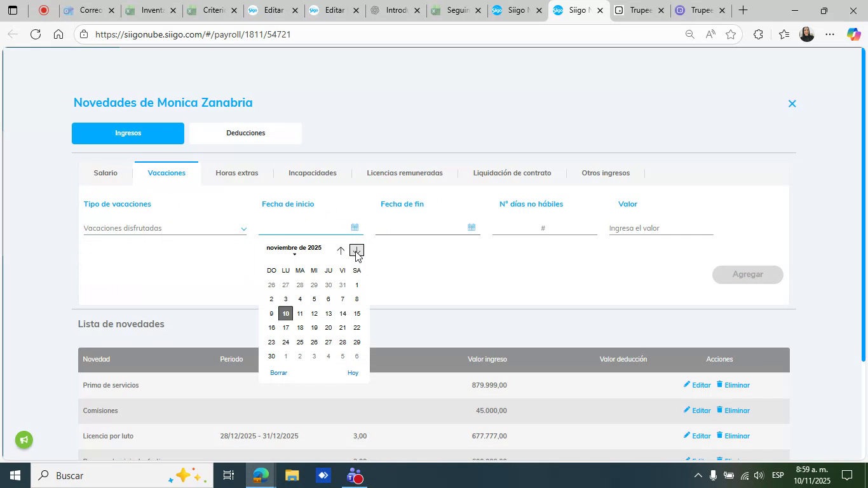Open browser settings and more menu
Screen dimensions: 868x488
point(830,34)
